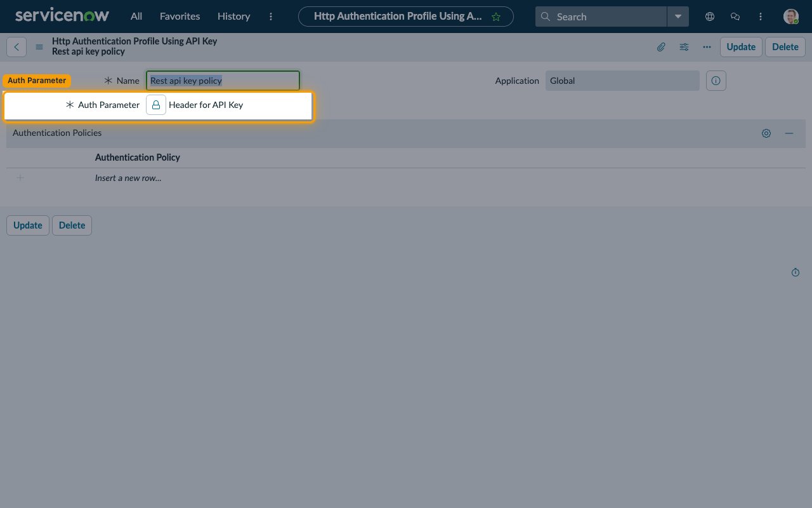
Task: Click the Http Authentication Profile title pill
Action: click(x=406, y=17)
